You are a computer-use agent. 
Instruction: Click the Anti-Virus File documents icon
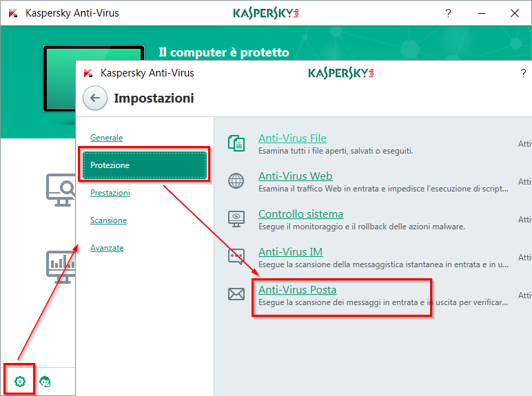click(x=236, y=143)
